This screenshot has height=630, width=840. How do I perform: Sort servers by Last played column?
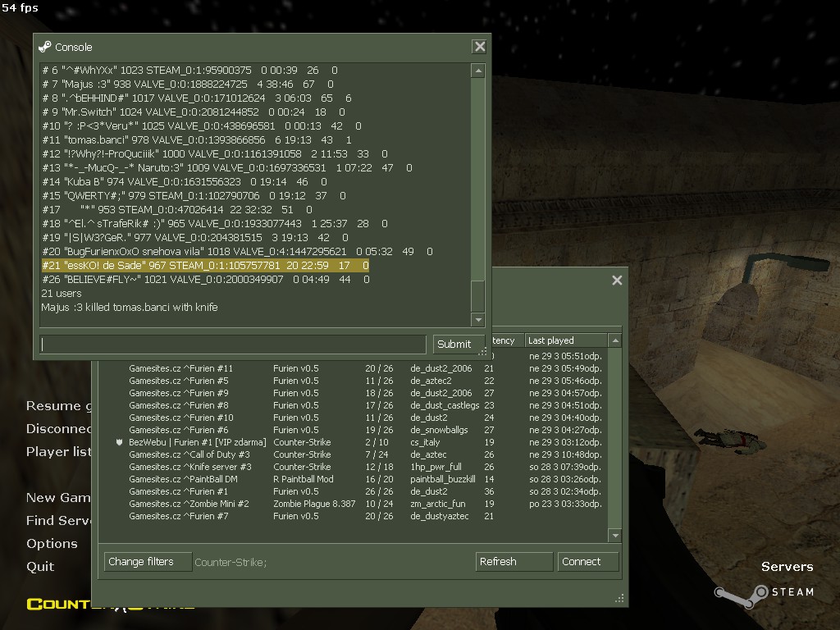point(566,340)
